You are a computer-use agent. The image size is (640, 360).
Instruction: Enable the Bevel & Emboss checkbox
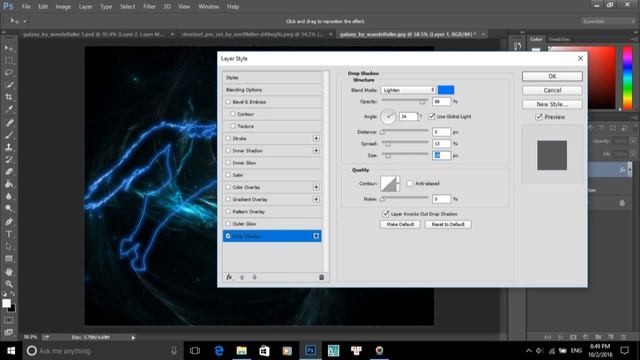(228, 102)
